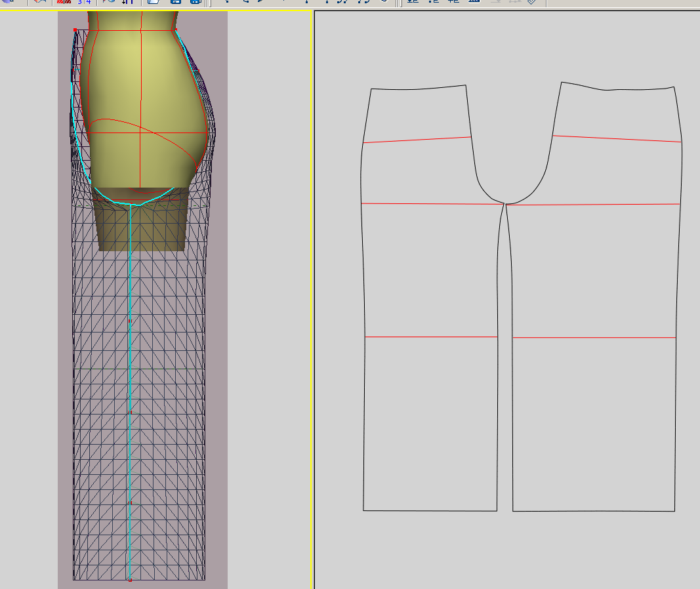Image resolution: width=700 pixels, height=589 pixels.
Task: Select red control point at mesh top-left corner
Action: click(x=75, y=30)
